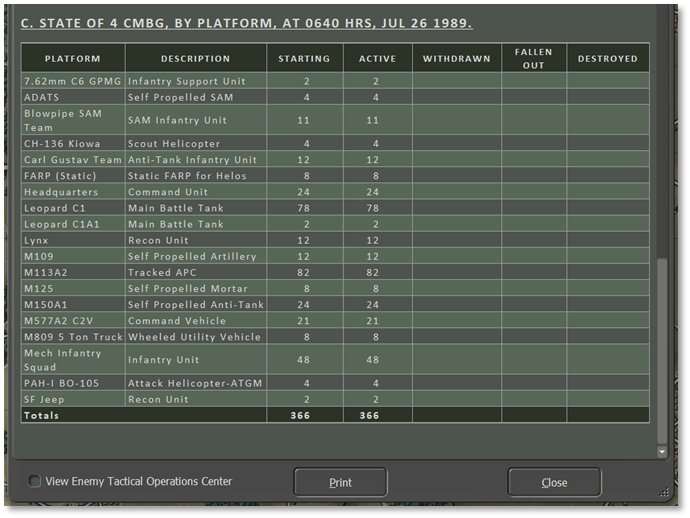This screenshot has height=518, width=690.
Task: Click the CH-136 Kiowa platform entry
Action: 62,143
